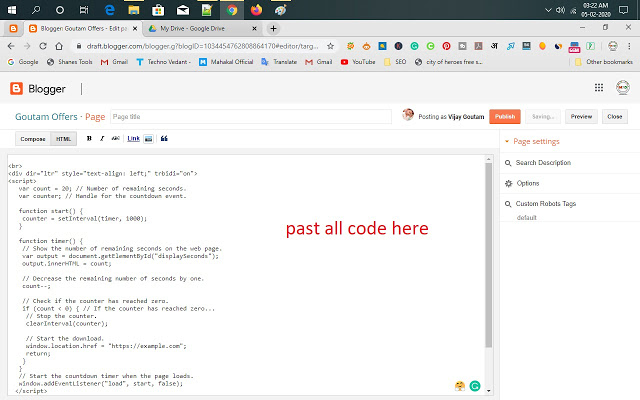This screenshot has width=640, height=400.
Task: Open the Microsoft Store from taskbar
Action: pyautogui.click(x=158, y=10)
